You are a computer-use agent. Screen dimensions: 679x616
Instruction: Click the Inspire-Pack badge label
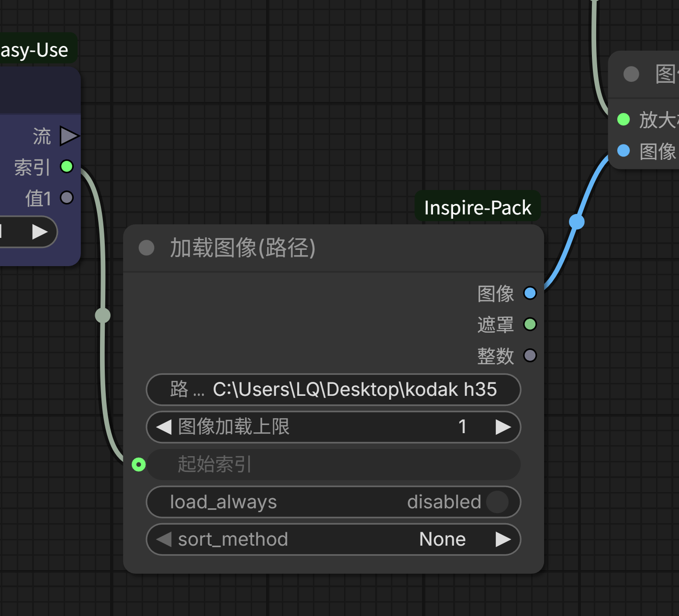(x=477, y=208)
